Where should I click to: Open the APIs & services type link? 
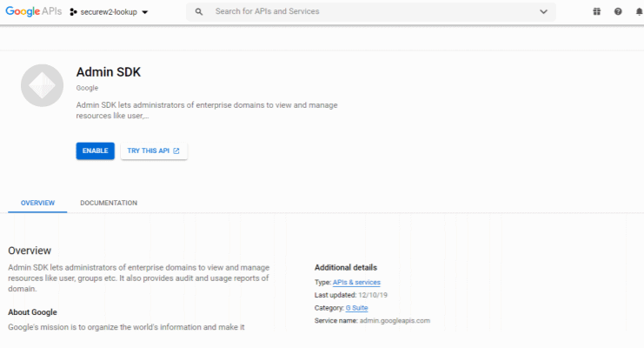click(356, 282)
